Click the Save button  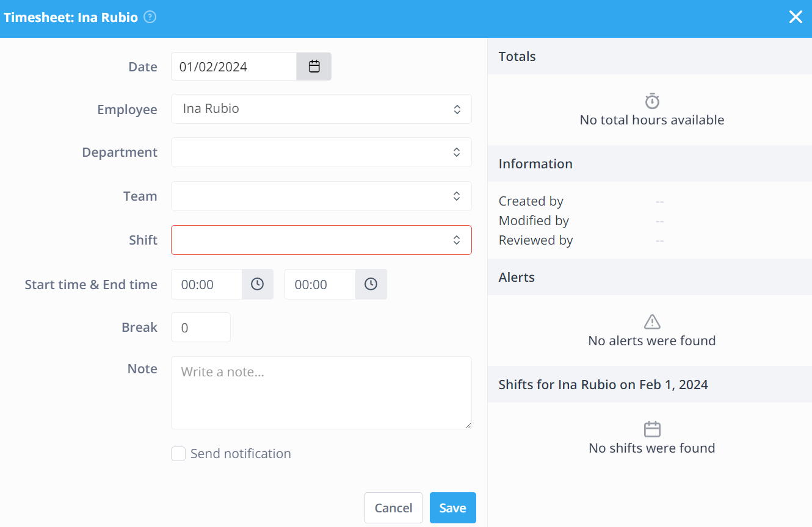pos(452,507)
